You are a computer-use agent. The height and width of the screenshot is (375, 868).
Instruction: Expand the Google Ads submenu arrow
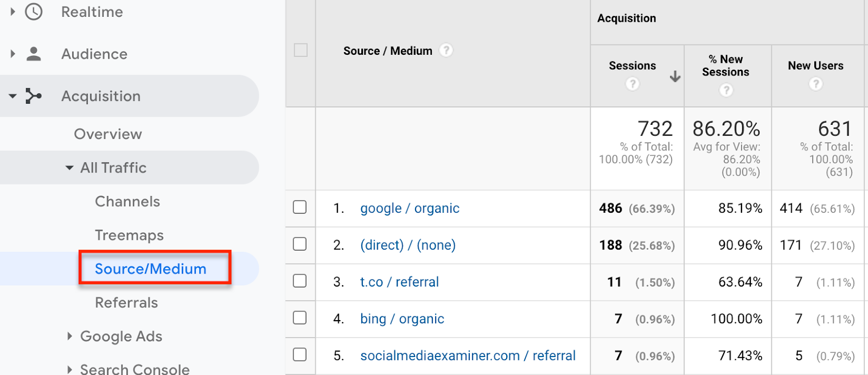(x=69, y=336)
